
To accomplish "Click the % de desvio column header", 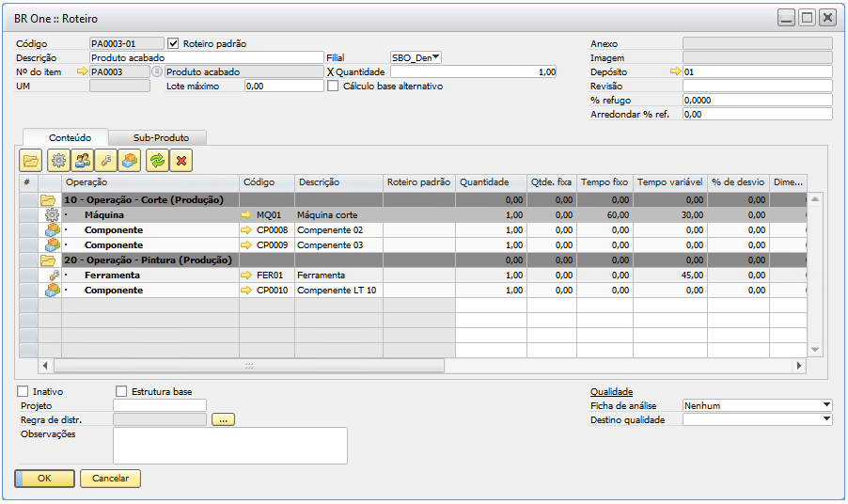I will [x=738, y=182].
